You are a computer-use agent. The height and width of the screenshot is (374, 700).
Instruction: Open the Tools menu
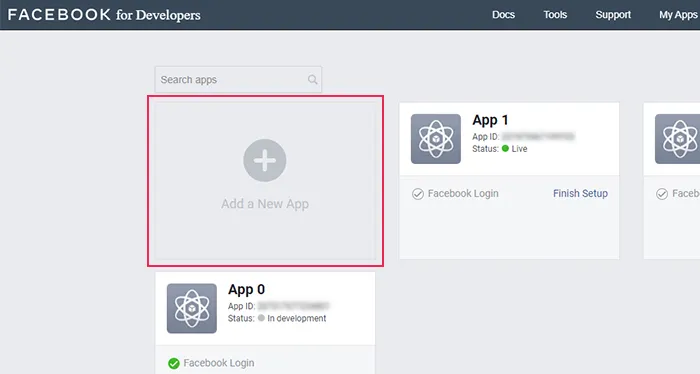[x=555, y=15]
